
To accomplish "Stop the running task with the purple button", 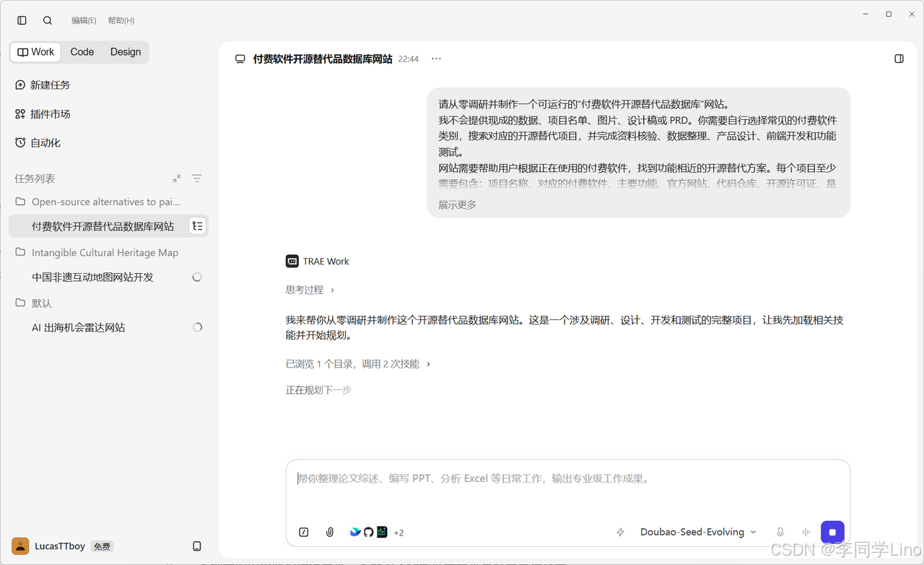I will click(832, 532).
